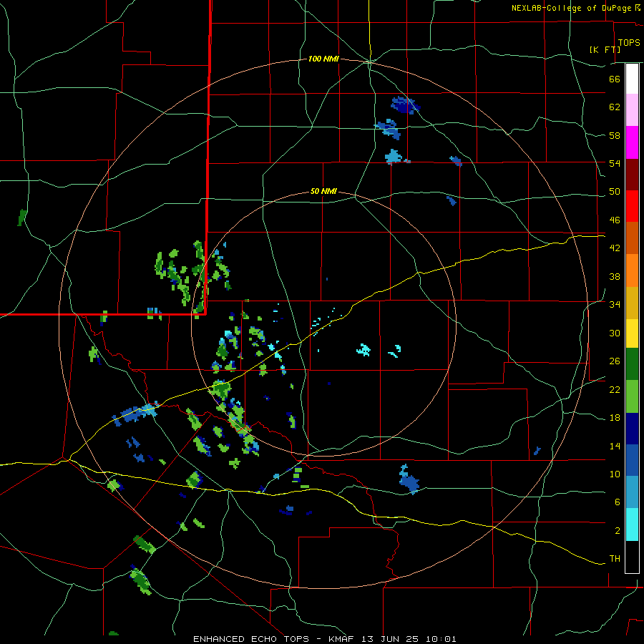The image size is (644, 644).
Task: Click the light pink swatch on the scale
Action: pos(632,109)
